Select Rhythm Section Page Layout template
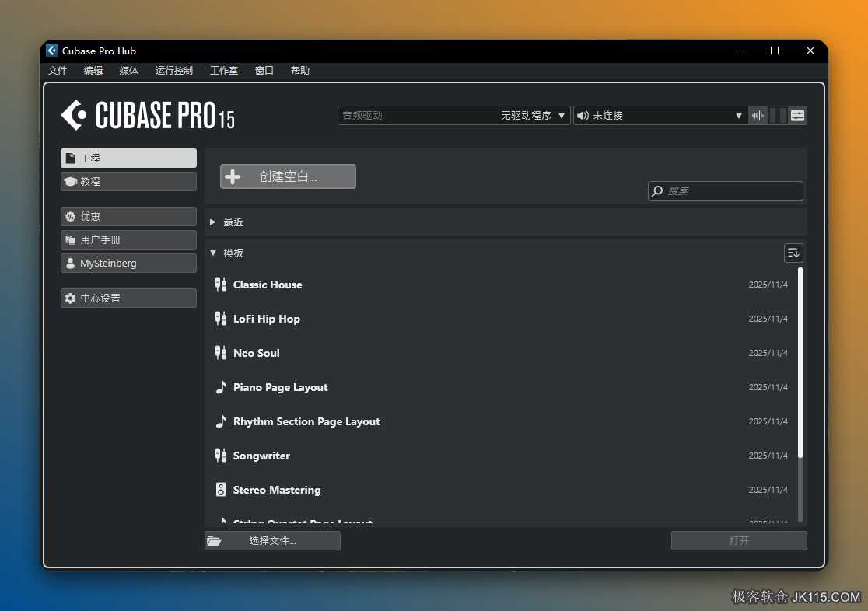This screenshot has height=611, width=868. (x=502, y=422)
